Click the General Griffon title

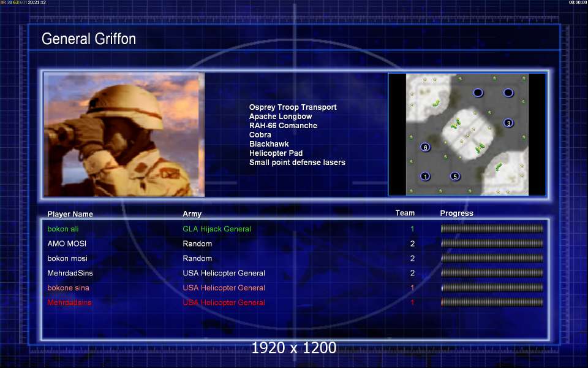click(88, 39)
